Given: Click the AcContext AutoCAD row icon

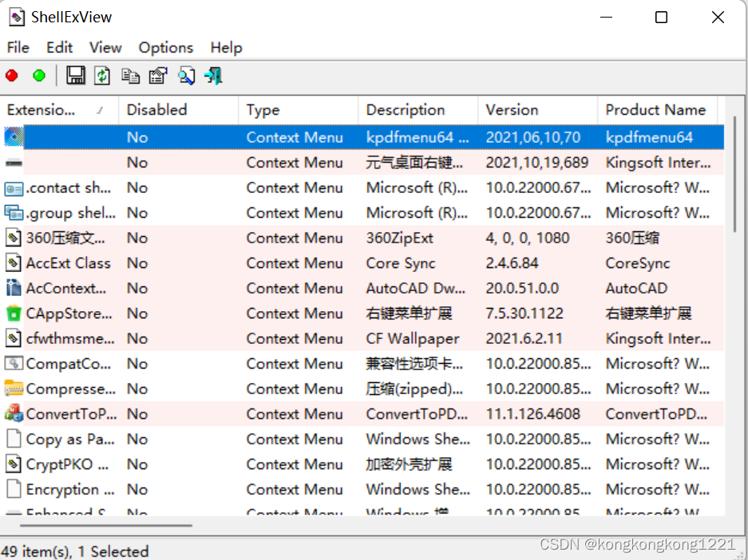Looking at the screenshot, I should click(x=14, y=288).
